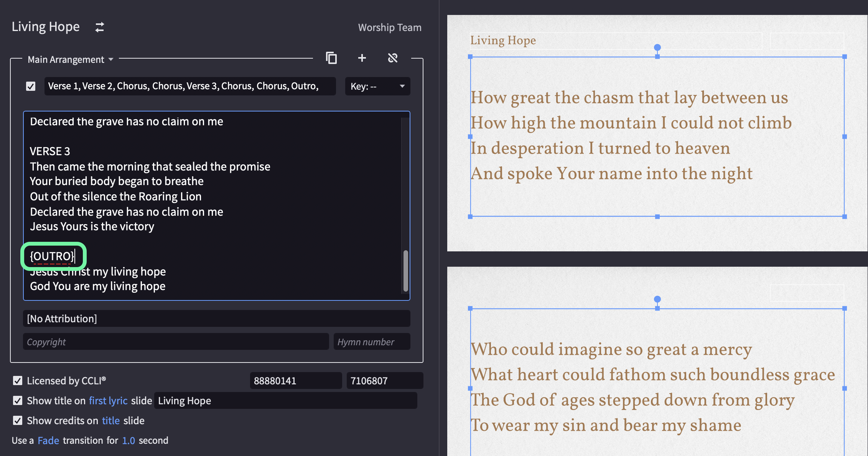Change the Fade transition type link
The width and height of the screenshot is (868, 456).
click(48, 440)
